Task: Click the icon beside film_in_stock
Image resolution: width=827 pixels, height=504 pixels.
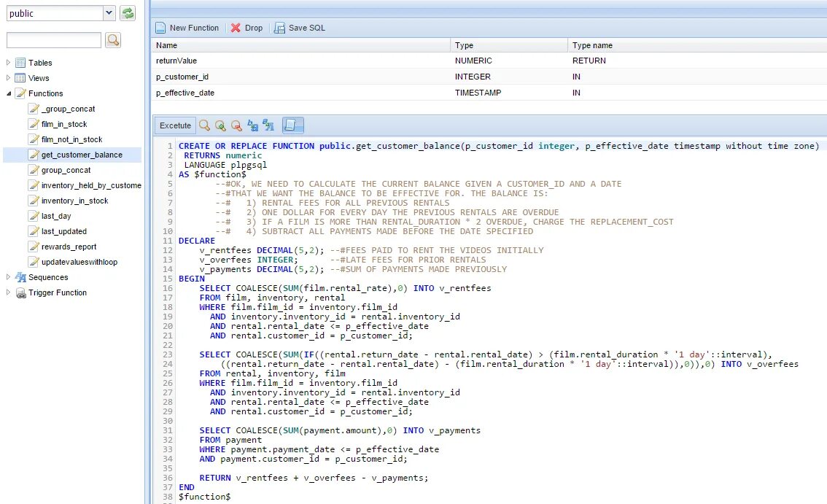Action: [x=34, y=124]
